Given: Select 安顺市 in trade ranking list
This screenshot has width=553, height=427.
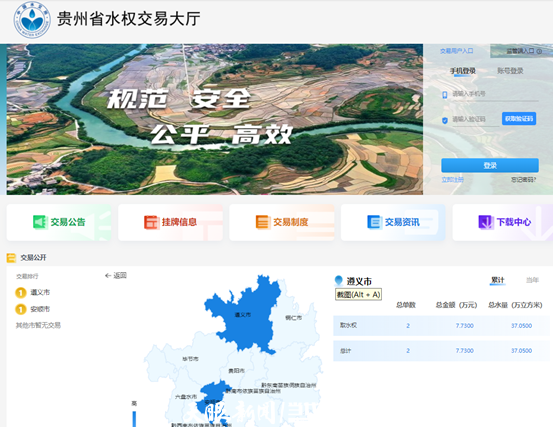Looking at the screenshot, I should click(40, 309).
